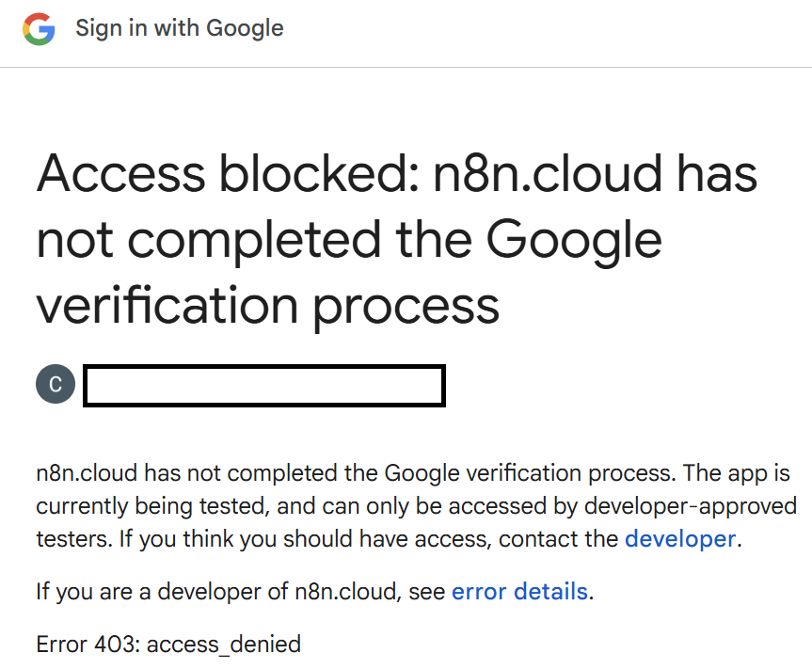Click the '403' error number

tap(118, 645)
